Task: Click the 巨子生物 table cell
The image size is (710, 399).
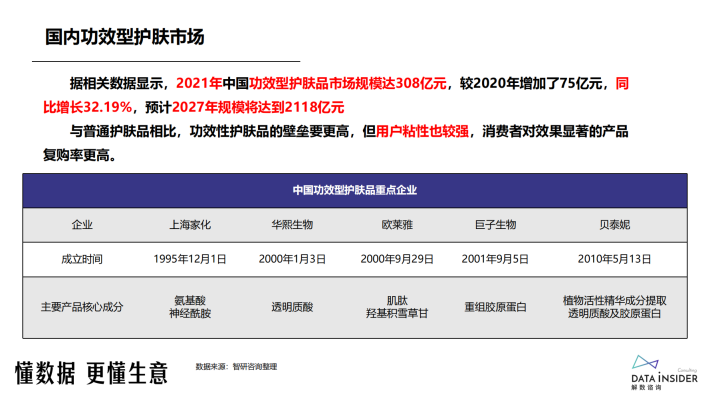Action: (495, 225)
